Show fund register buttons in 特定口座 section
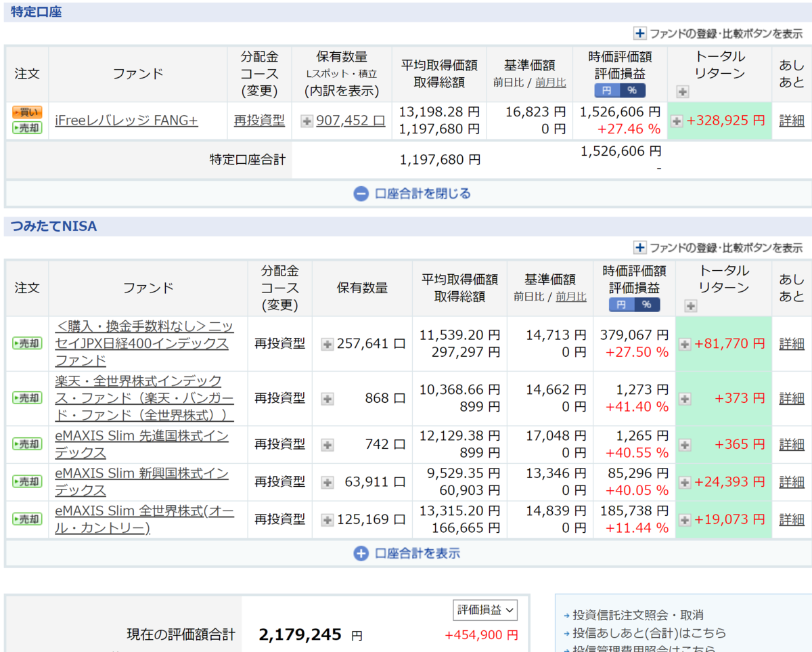812x652 pixels. click(718, 33)
